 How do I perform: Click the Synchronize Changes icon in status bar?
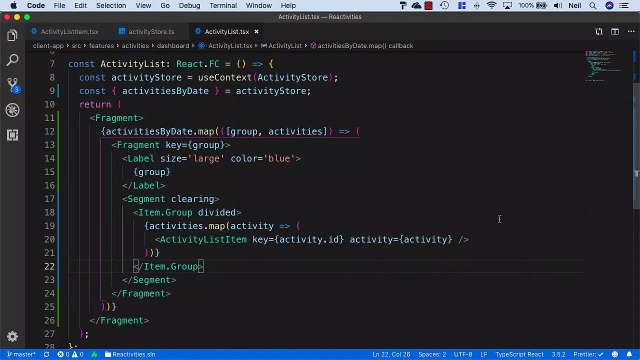point(47,354)
